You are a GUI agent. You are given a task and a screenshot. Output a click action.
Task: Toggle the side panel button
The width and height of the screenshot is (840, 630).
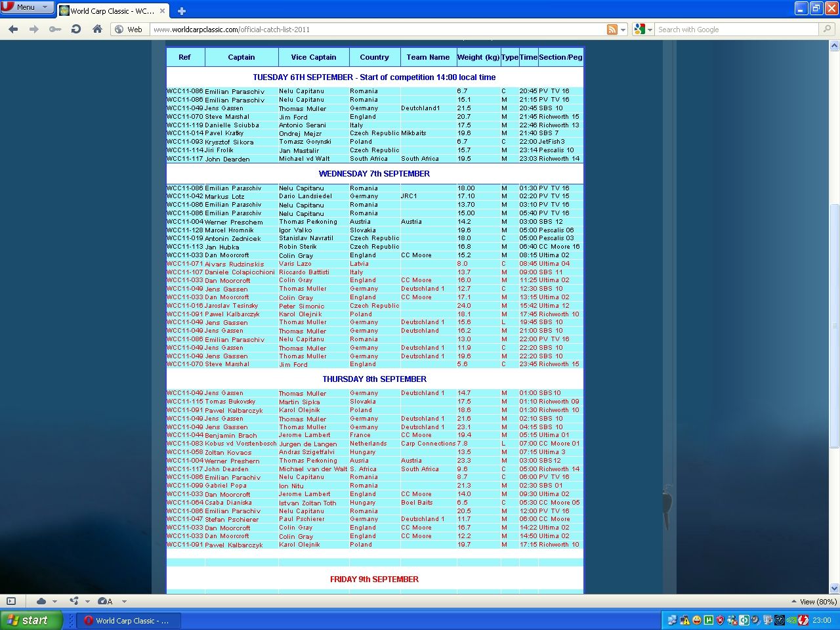pos(11,601)
